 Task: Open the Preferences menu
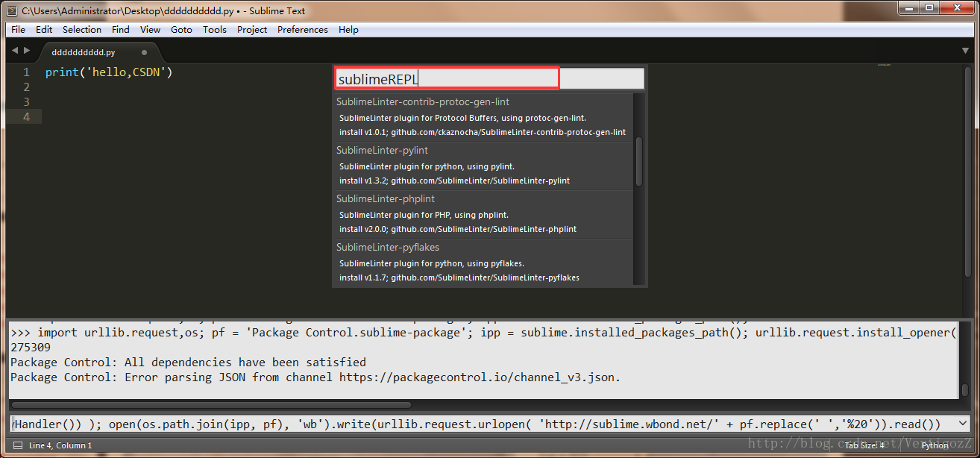point(303,30)
